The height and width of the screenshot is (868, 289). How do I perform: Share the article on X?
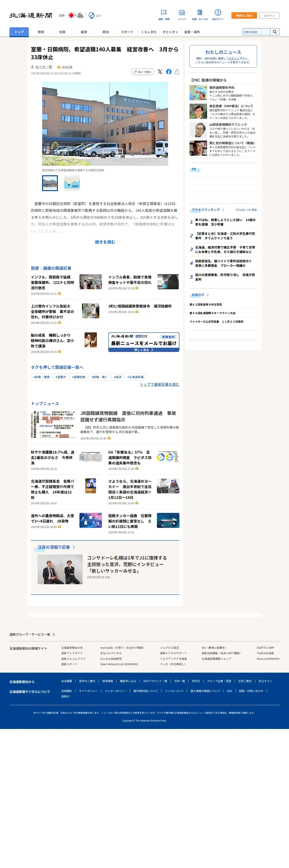(160, 72)
